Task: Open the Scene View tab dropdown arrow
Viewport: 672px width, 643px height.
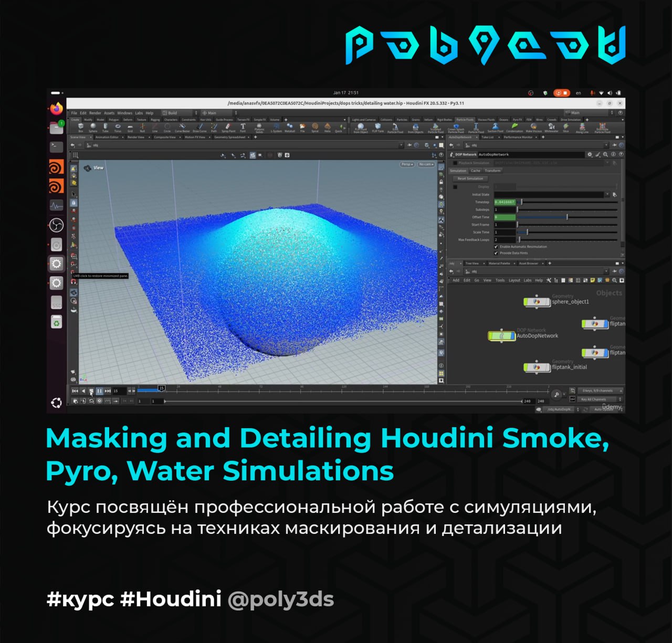Action: point(90,137)
